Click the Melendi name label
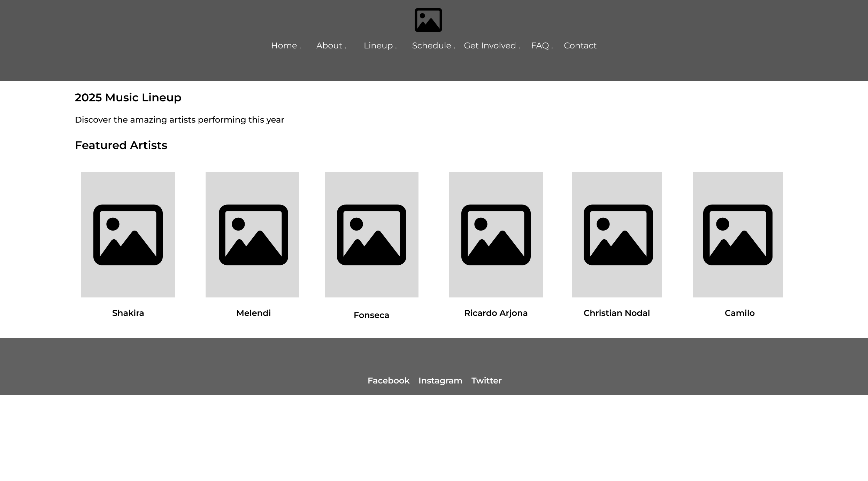This screenshot has height=481, width=868. (x=253, y=313)
